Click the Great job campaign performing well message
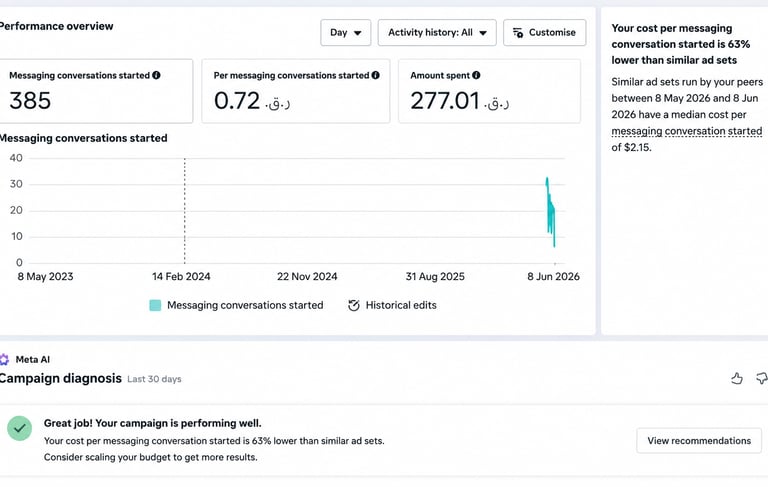 tap(153, 423)
